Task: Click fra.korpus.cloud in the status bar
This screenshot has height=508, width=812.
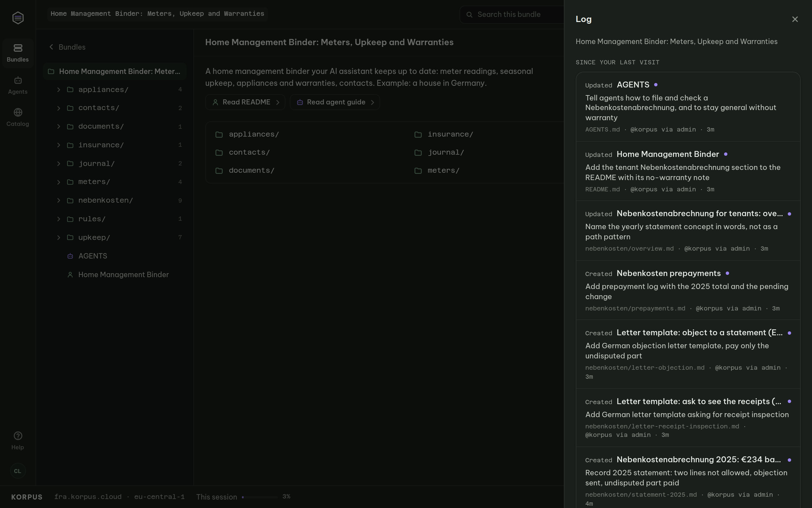Action: tap(88, 497)
